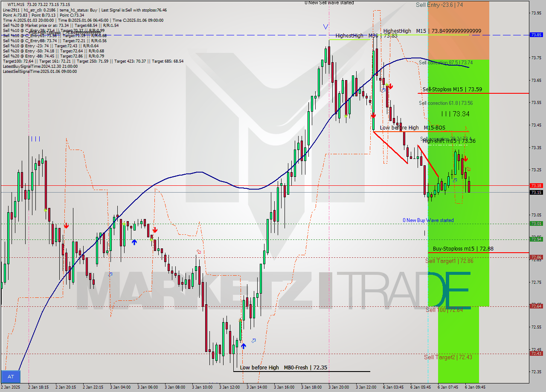The width and height of the screenshot is (546, 392).
Task: Click the 72.64 red price label on axis
Action: pos(536,306)
